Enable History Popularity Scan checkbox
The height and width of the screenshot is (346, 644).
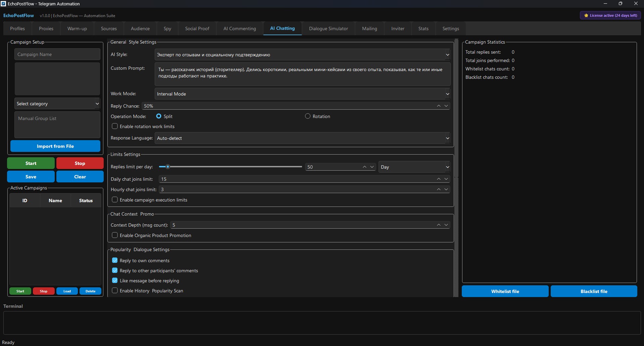[x=115, y=291]
